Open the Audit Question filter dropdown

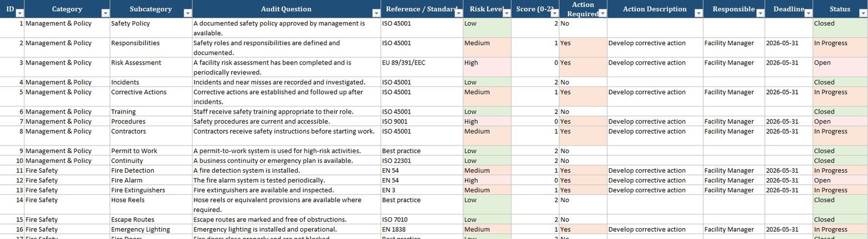coord(376,13)
